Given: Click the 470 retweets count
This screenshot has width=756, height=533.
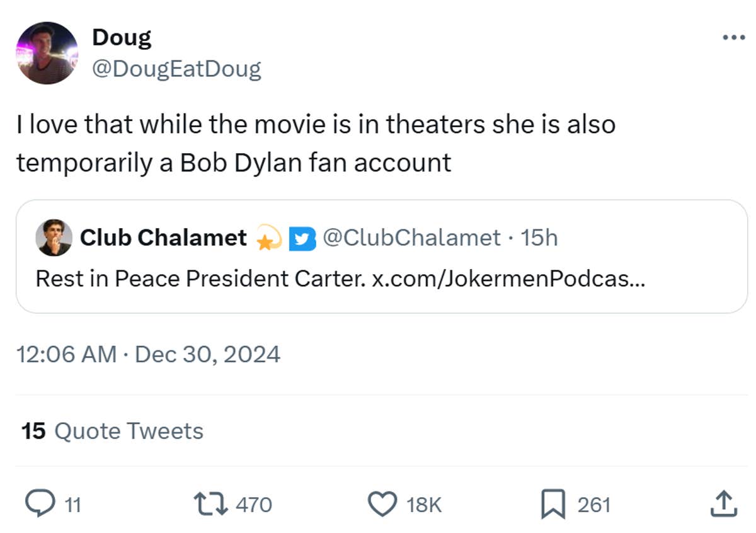Looking at the screenshot, I should [x=254, y=505].
